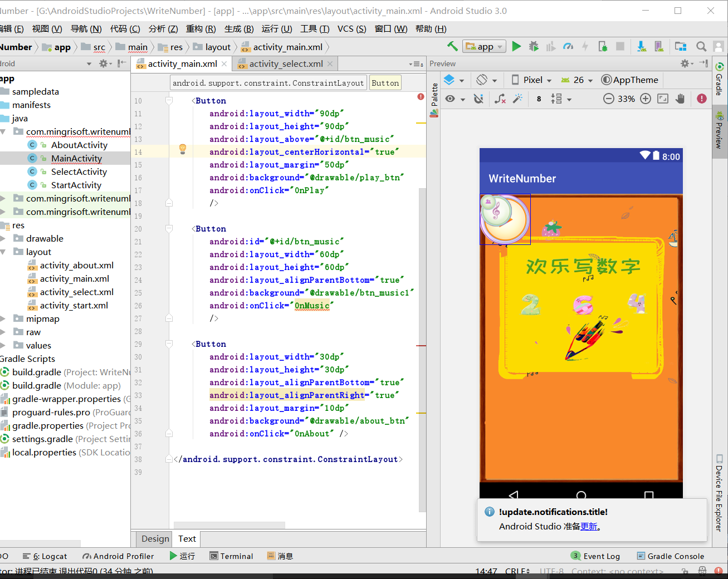Fold the Button tag on line 20

pyautogui.click(x=169, y=228)
